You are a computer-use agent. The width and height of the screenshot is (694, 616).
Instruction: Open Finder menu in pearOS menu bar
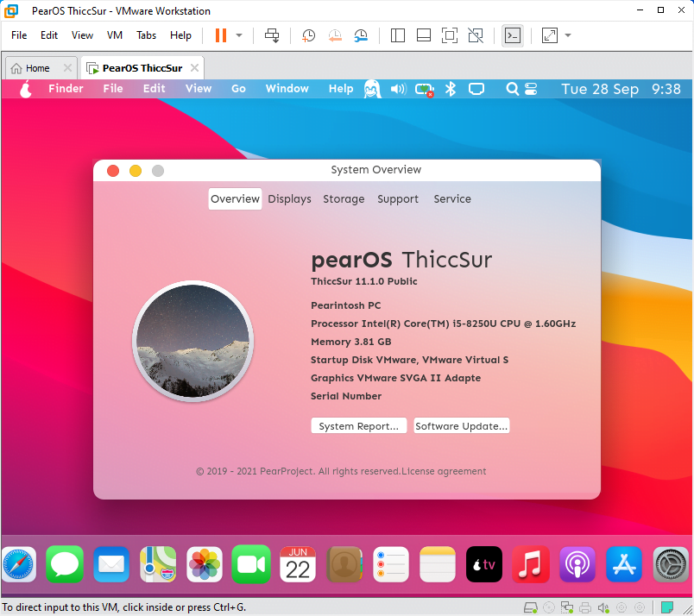point(66,89)
